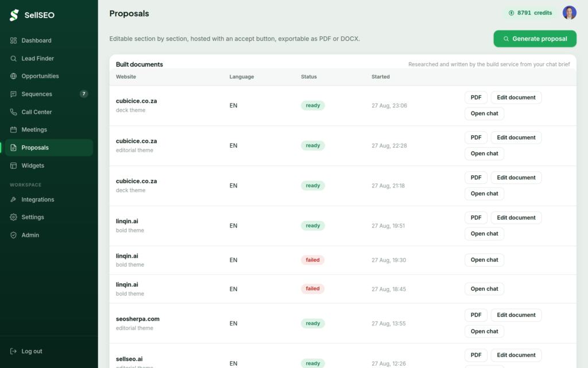Open chat for failed linqin.ai 18:45 row

point(484,289)
